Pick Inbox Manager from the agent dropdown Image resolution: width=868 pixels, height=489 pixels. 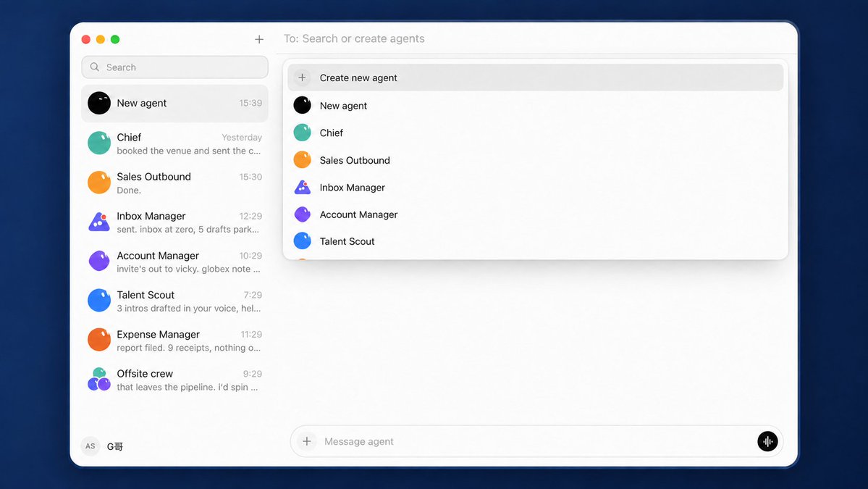click(535, 187)
